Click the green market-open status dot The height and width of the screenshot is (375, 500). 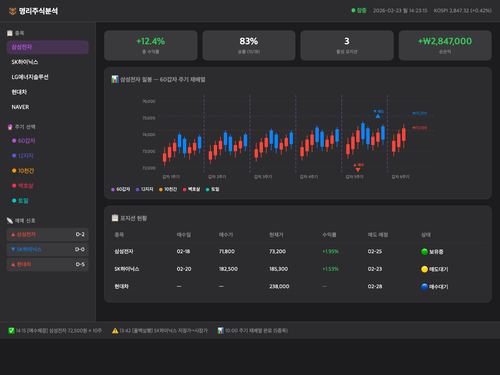(353, 10)
